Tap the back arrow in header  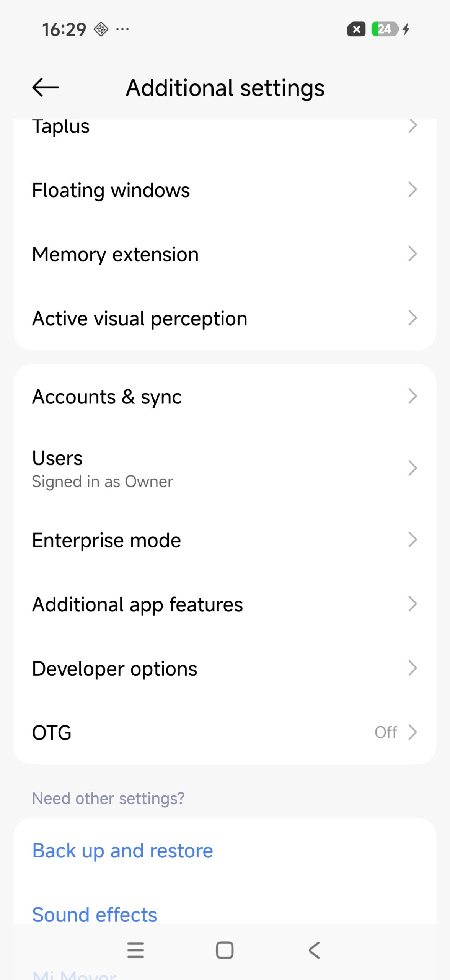click(x=45, y=88)
